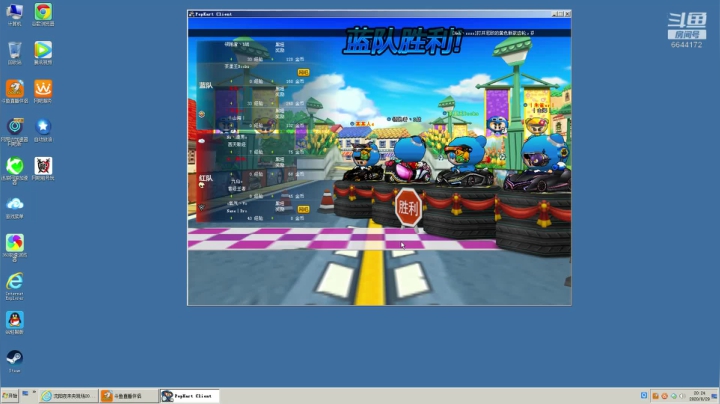720x404 pixels.
Task: Click the rightmost racer in purple kart
Action: pos(538,163)
